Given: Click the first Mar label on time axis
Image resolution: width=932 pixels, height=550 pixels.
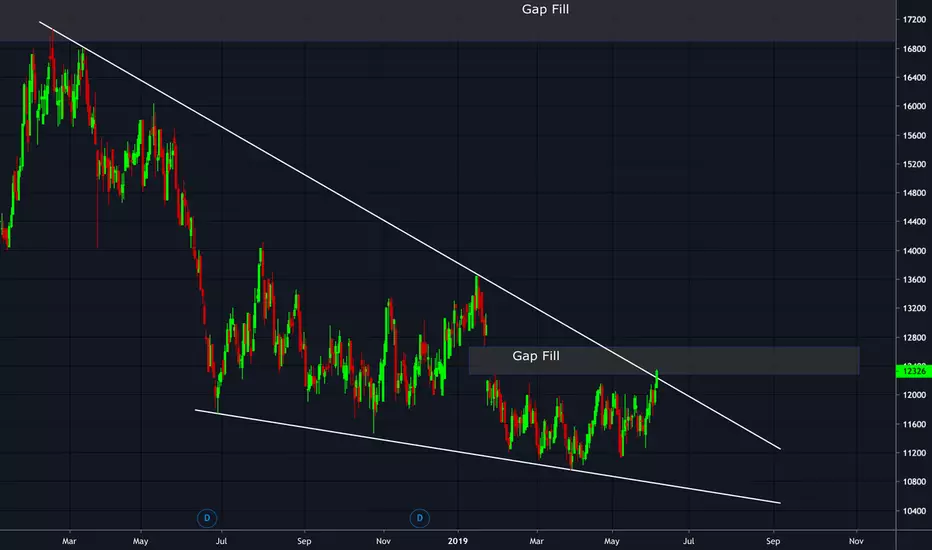Looking at the screenshot, I should (x=69, y=541).
